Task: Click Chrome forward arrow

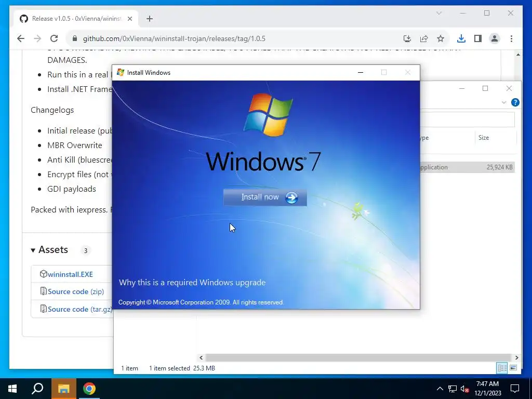Action: [37, 38]
